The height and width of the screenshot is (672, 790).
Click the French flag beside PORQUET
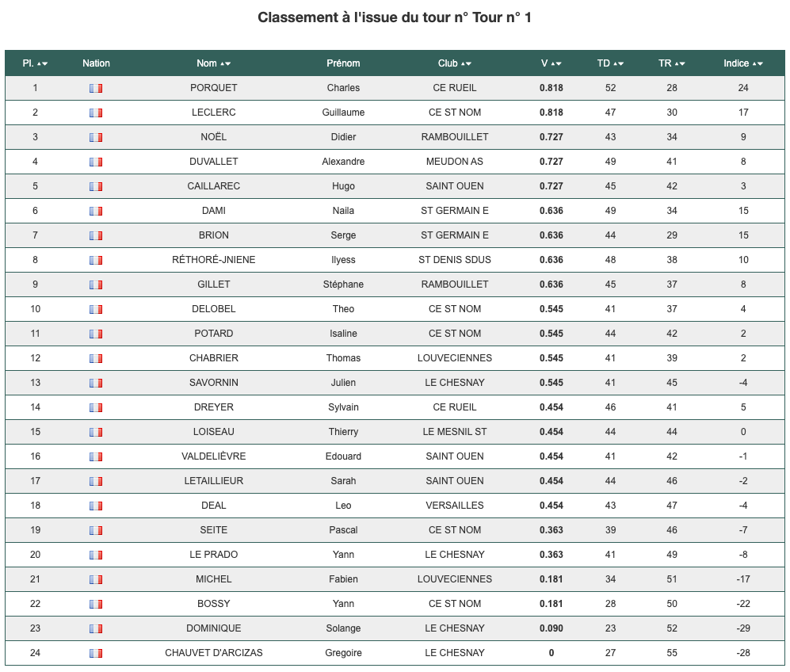coord(96,88)
